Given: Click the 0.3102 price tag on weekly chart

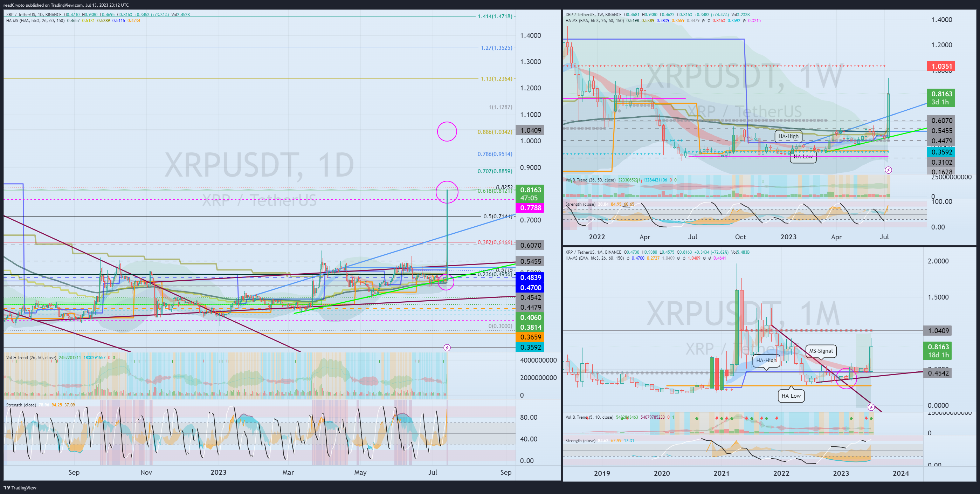Looking at the screenshot, I should [x=941, y=163].
